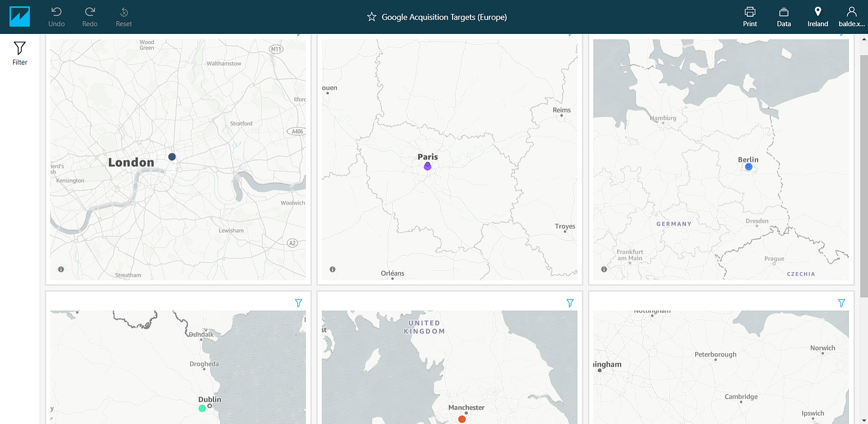Image resolution: width=868 pixels, height=424 pixels.
Task: Click the 'Dresden' label on the Berlin map
Action: coord(757,221)
